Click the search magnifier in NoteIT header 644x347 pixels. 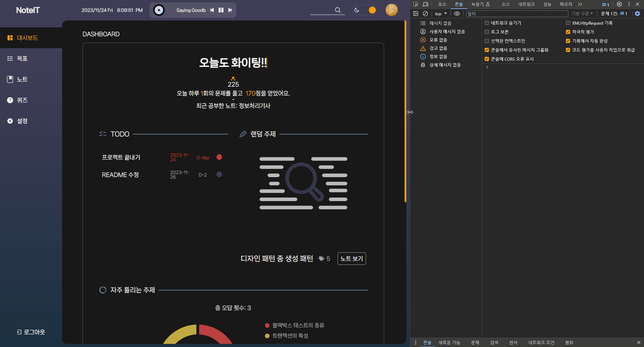338,10
